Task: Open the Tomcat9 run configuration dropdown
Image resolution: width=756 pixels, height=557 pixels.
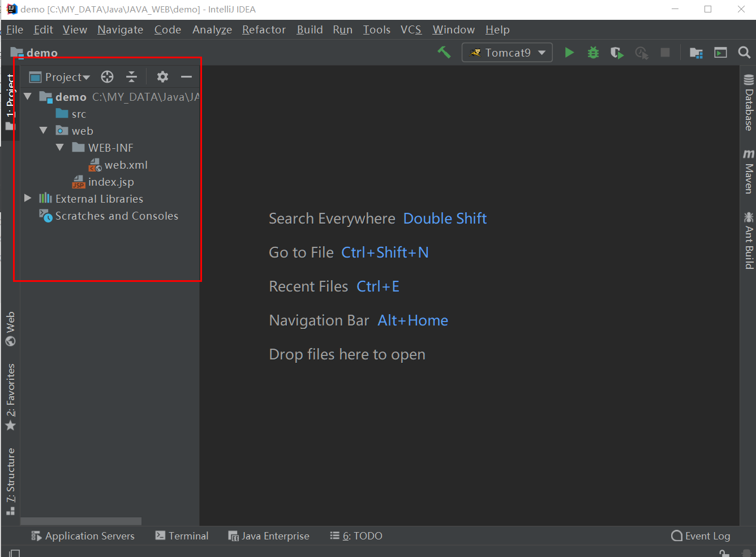Action: (x=507, y=53)
